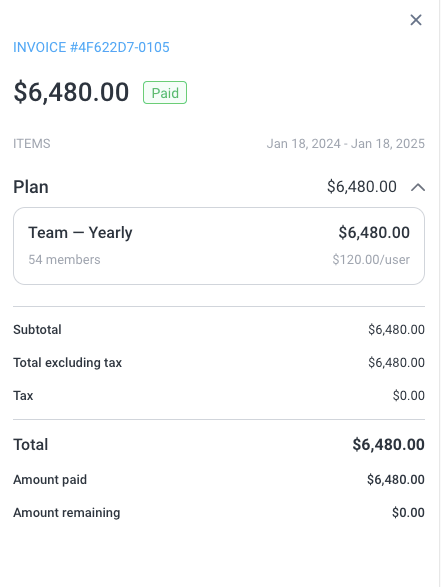
Task: Click the green Paid status badge
Action: pyautogui.click(x=165, y=92)
